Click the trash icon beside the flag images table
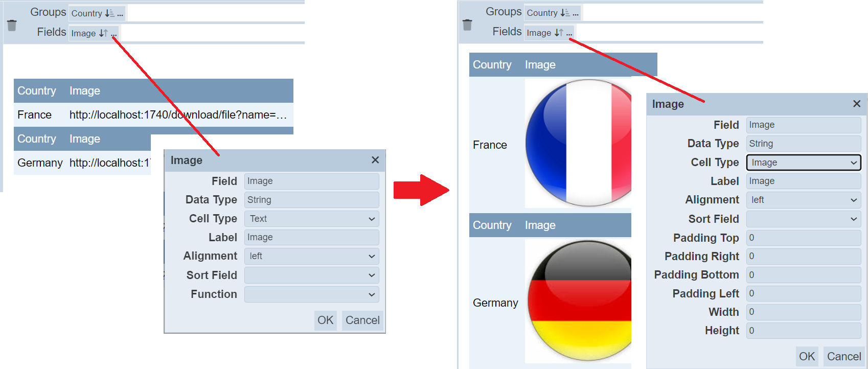Screen dimensions: 868x369 (467, 25)
